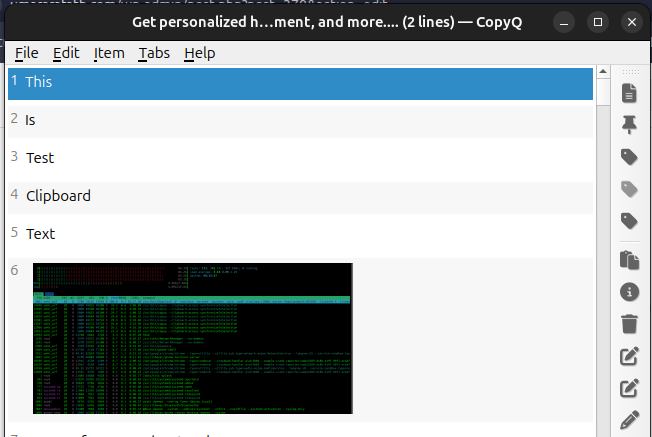Select the item labeled "Is"
The image size is (652, 437).
click(31, 120)
